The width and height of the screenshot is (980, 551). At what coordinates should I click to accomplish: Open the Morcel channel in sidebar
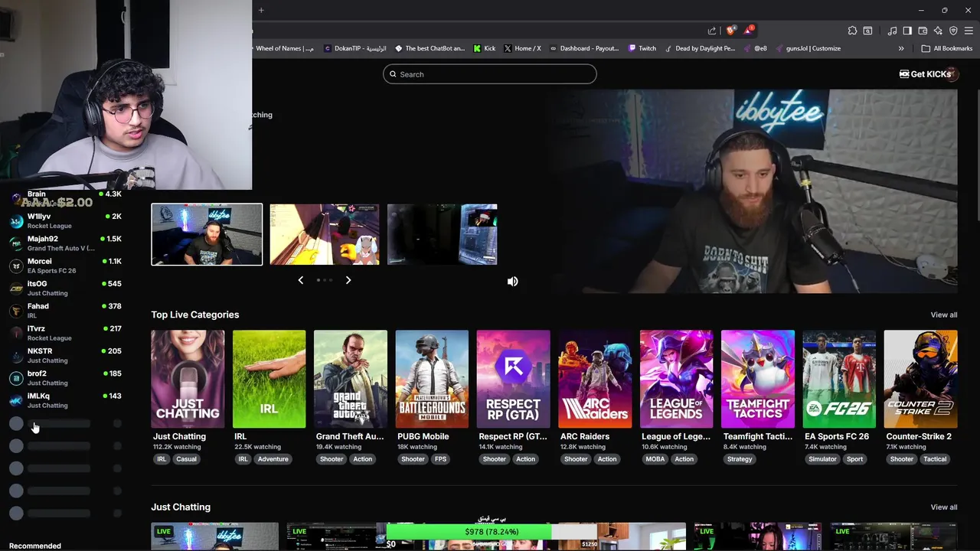65,266
